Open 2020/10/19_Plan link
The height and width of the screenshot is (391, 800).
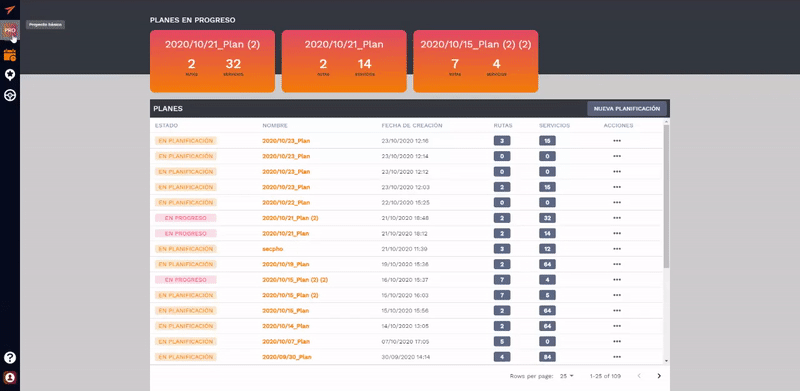[286, 264]
